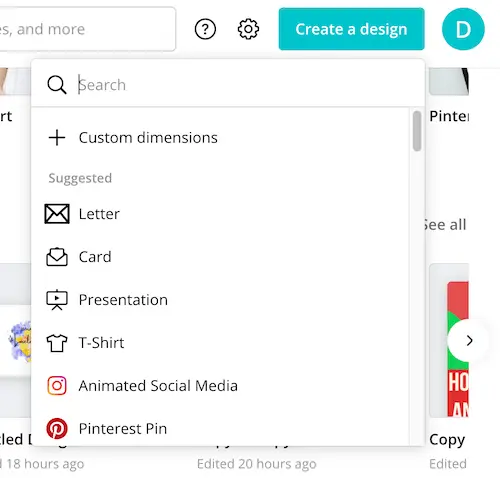This screenshot has width=500, height=478.
Task: Click the Instagram icon for animated social media
Action: [57, 386]
